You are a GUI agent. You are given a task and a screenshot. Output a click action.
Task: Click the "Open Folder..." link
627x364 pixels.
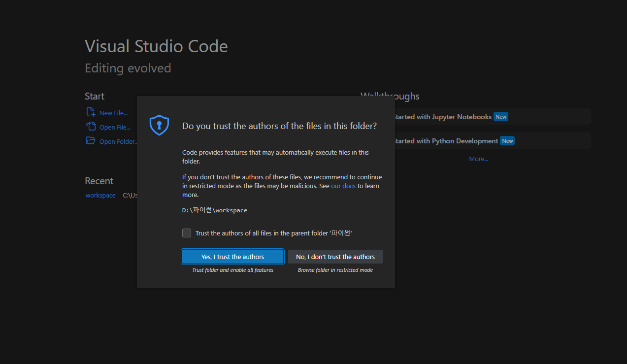coord(118,141)
